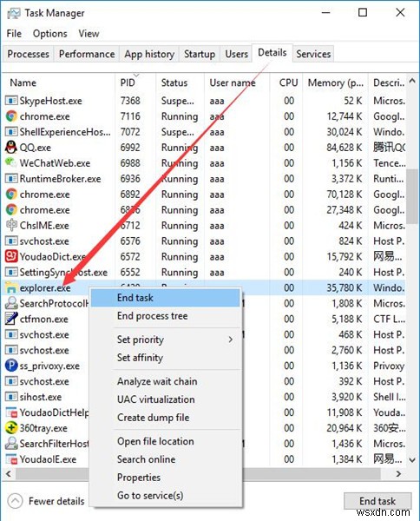Image resolution: width=420 pixels, height=521 pixels.
Task: Switch to the Users tab
Action: point(236,54)
